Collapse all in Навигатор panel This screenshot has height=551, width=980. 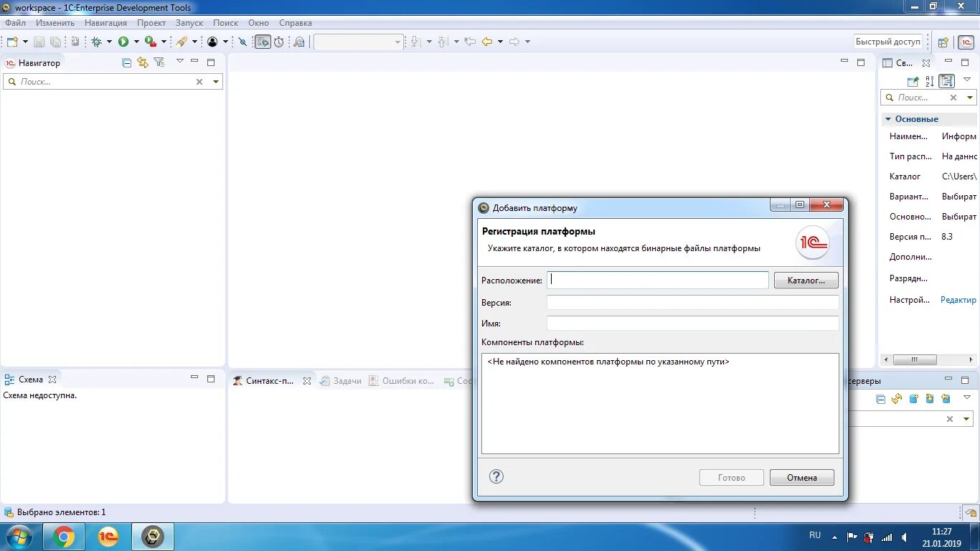[x=127, y=62]
